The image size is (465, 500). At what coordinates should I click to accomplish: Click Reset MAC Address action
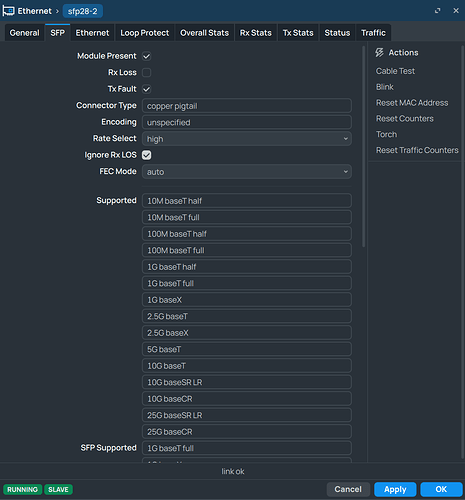click(x=412, y=103)
